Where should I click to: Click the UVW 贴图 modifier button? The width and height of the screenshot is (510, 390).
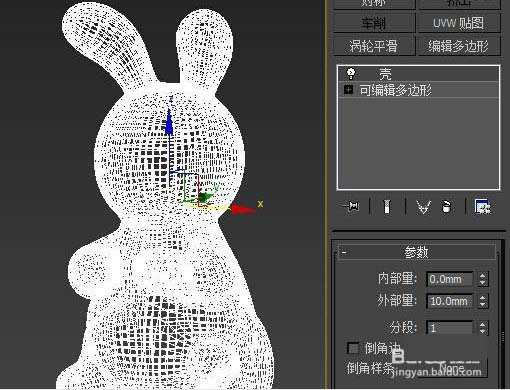click(459, 23)
